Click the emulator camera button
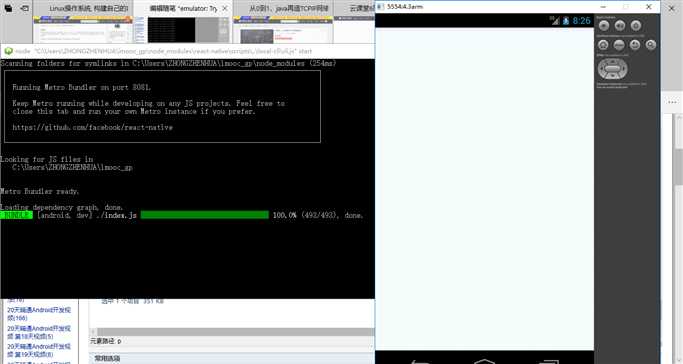 point(604,26)
